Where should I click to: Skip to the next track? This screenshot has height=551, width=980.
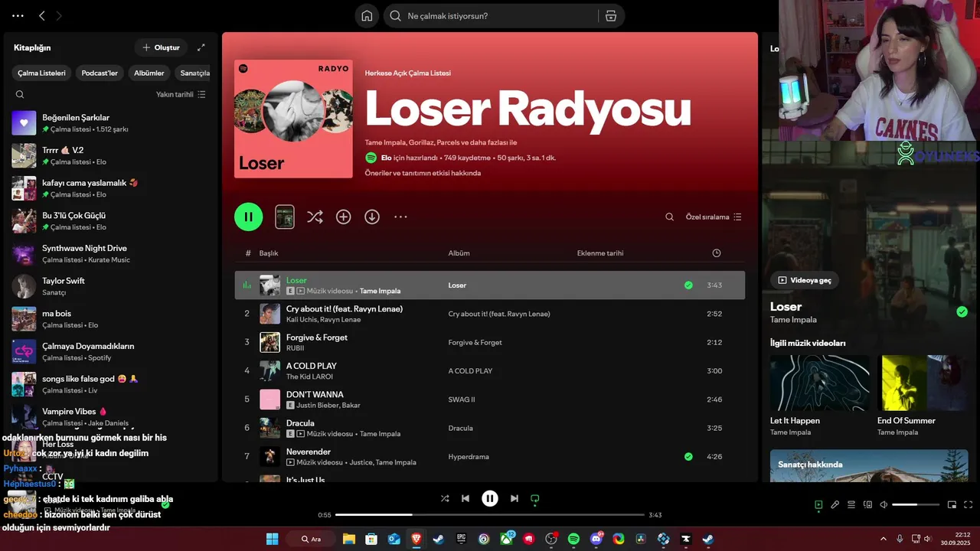[x=514, y=498]
